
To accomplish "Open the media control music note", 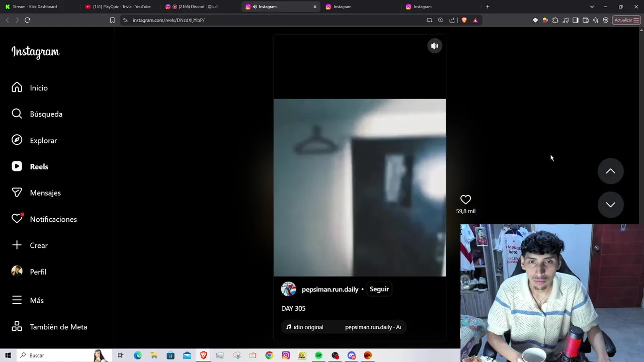I will [566, 20].
